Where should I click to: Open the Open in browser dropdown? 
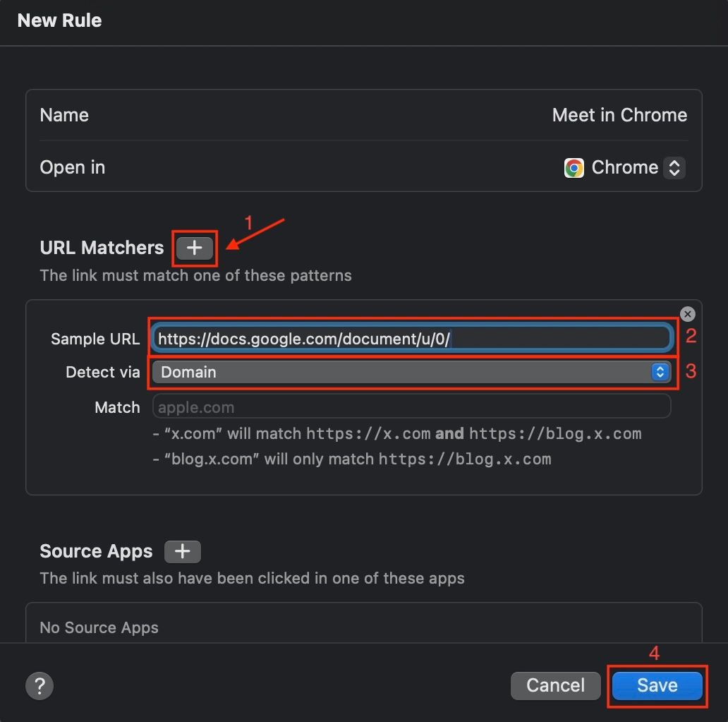[625, 167]
